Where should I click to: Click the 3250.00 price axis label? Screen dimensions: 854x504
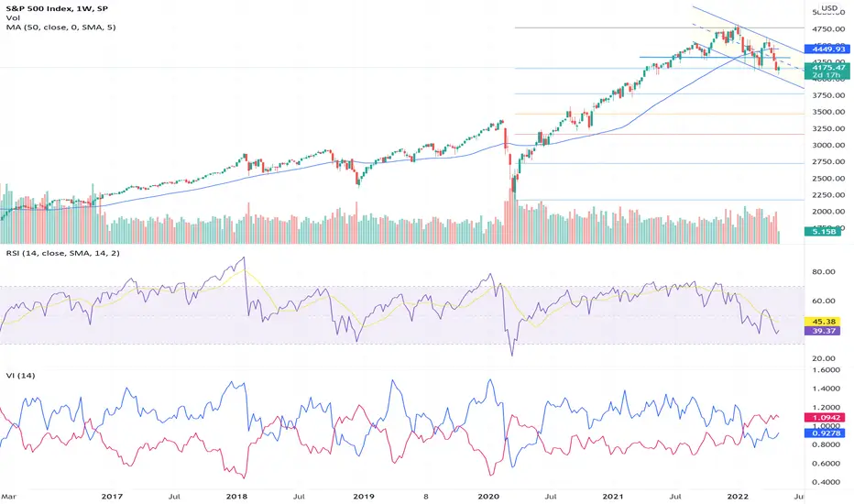point(828,128)
